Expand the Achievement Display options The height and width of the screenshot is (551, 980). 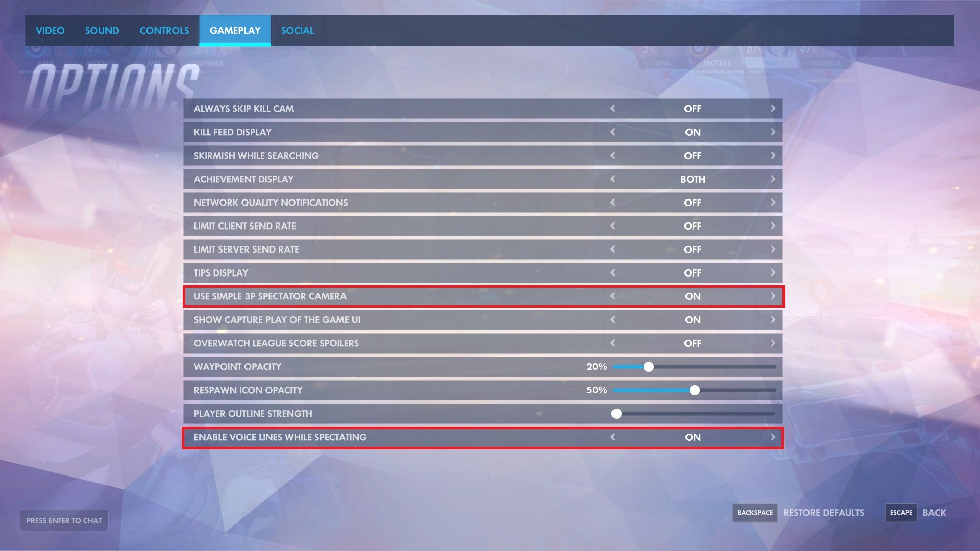773,178
